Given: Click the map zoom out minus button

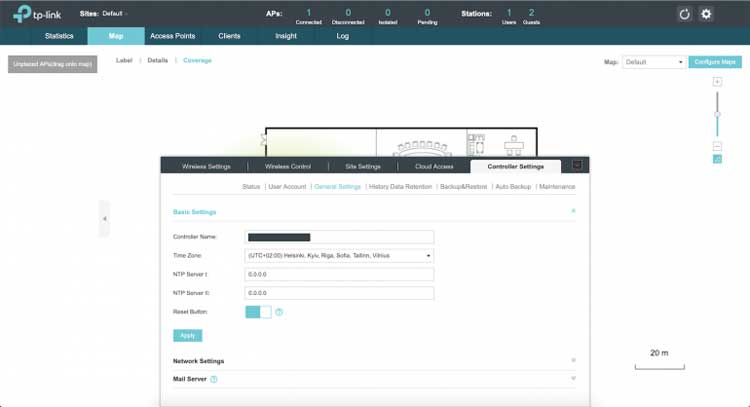Looking at the screenshot, I should [x=717, y=146].
